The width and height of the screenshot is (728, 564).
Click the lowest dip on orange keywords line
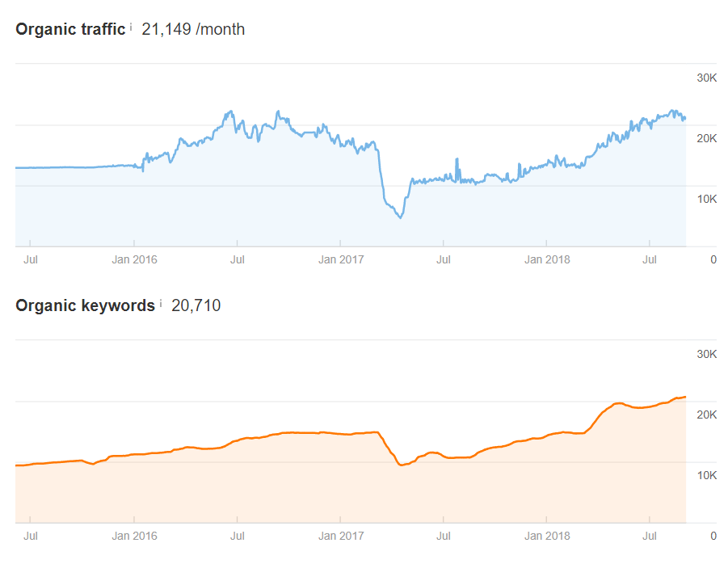coord(401,465)
